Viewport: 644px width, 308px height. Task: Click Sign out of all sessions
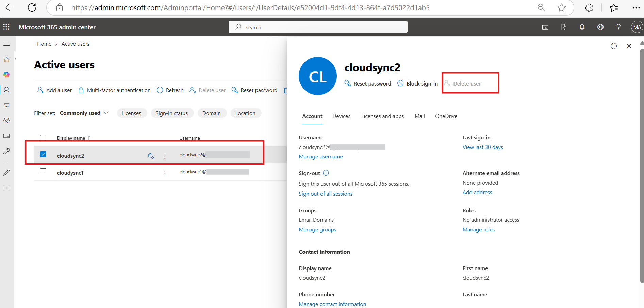pos(326,194)
